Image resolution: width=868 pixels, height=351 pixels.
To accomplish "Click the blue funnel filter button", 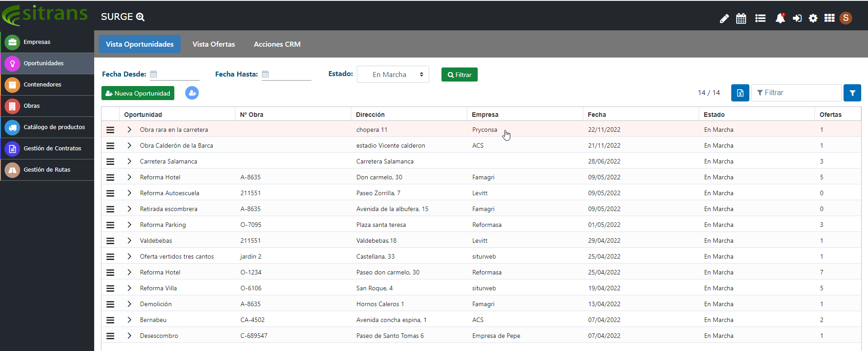I will point(852,93).
